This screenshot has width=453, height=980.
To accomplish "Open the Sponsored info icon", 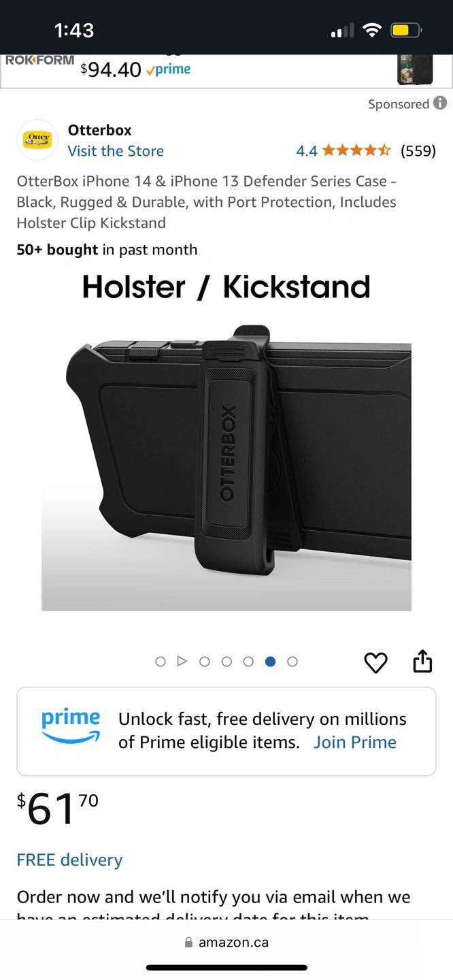I will 440,103.
